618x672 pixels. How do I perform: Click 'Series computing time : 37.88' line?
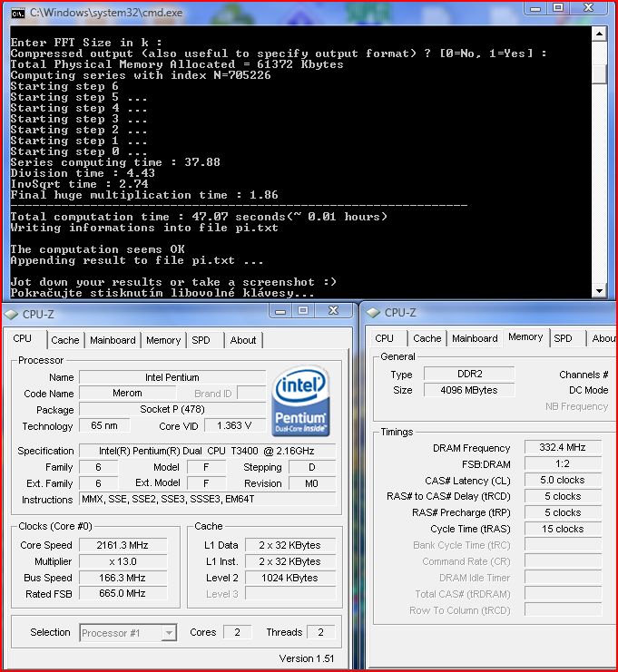coord(115,162)
